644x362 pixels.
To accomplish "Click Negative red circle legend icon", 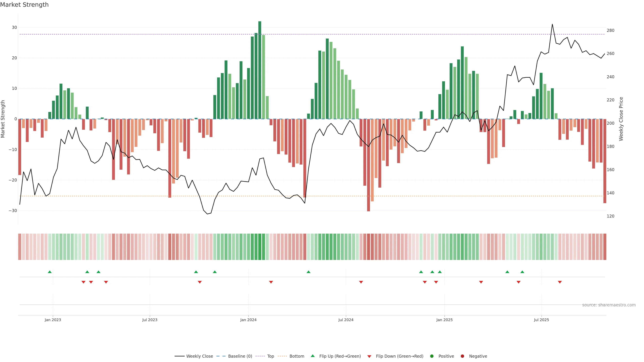I will tap(462, 356).
